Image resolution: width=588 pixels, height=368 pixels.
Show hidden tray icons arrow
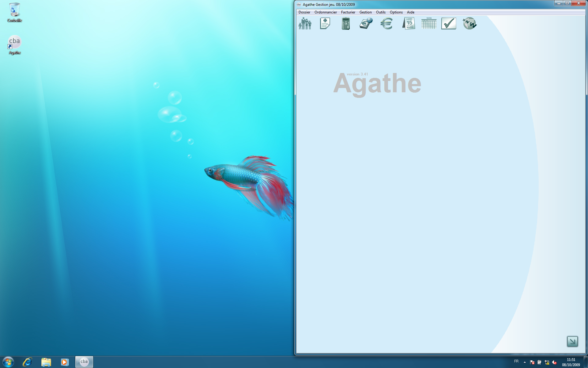point(525,362)
